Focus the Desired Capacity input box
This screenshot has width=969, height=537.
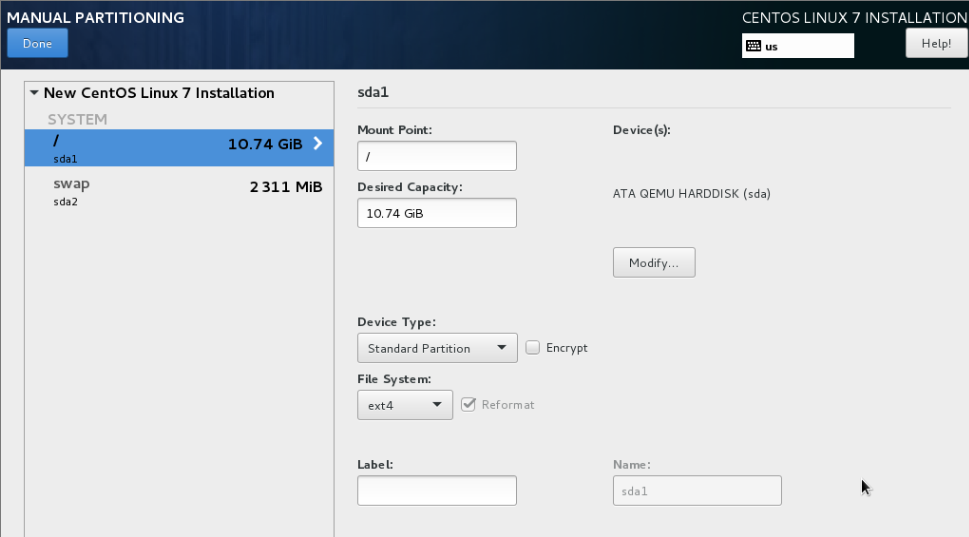coord(436,213)
